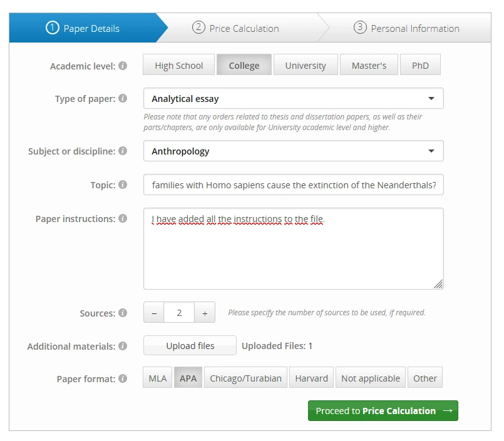Select MLA paper format
This screenshot has height=441, width=504.
(x=158, y=378)
